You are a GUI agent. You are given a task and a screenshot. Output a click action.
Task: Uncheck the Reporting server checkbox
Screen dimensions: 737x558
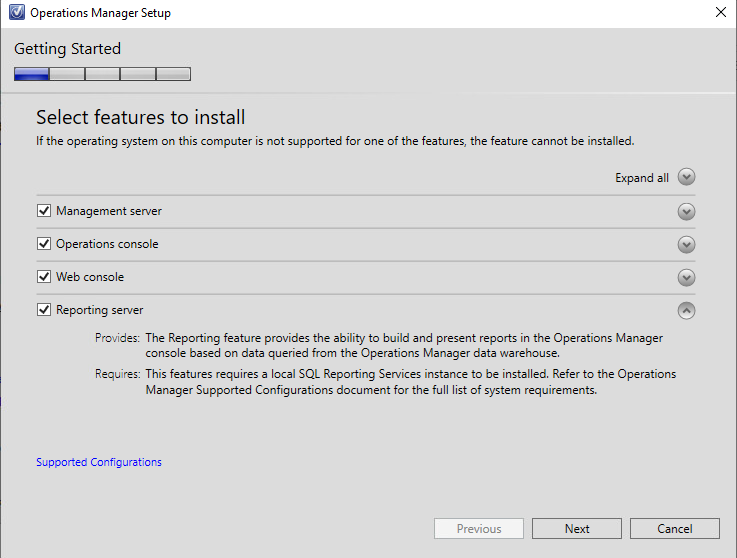[x=44, y=309]
